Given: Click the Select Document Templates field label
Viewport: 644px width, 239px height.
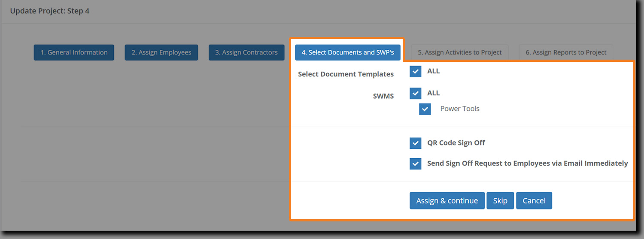Looking at the screenshot, I should (x=346, y=74).
